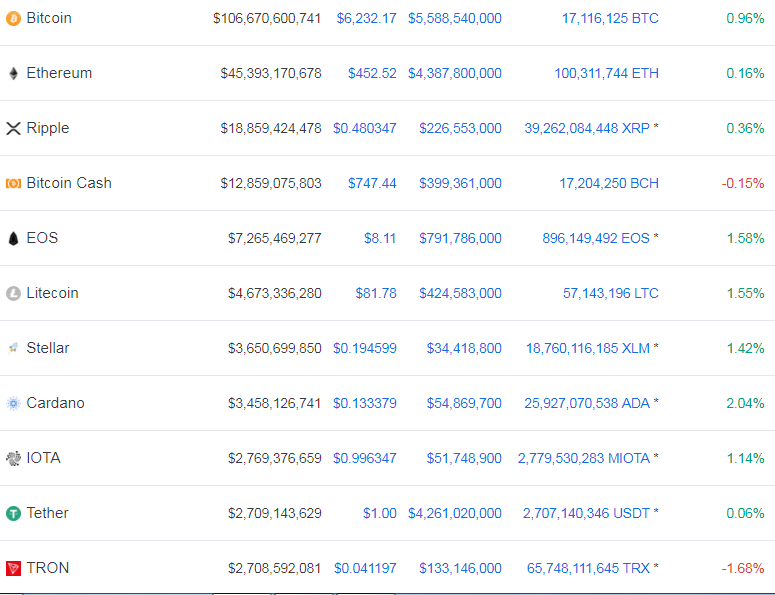This screenshot has height=595, width=775.
Task: Click the Ripple X logo icon
Action: [x=13, y=128]
